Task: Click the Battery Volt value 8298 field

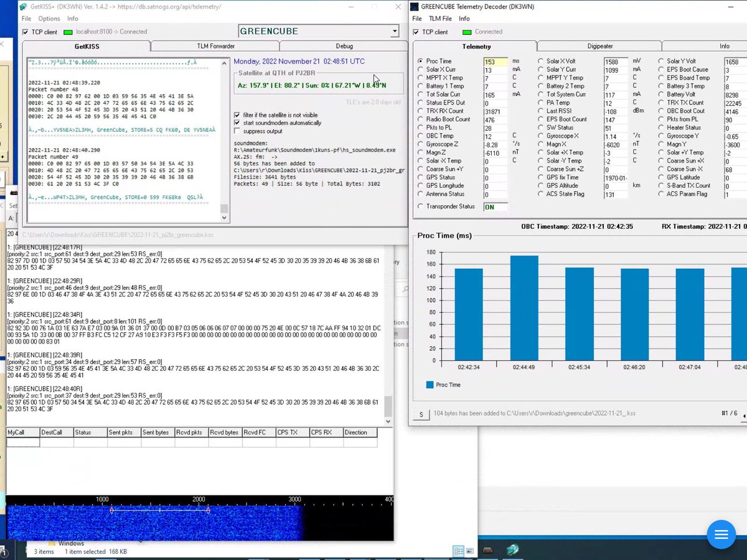Action: (x=736, y=95)
